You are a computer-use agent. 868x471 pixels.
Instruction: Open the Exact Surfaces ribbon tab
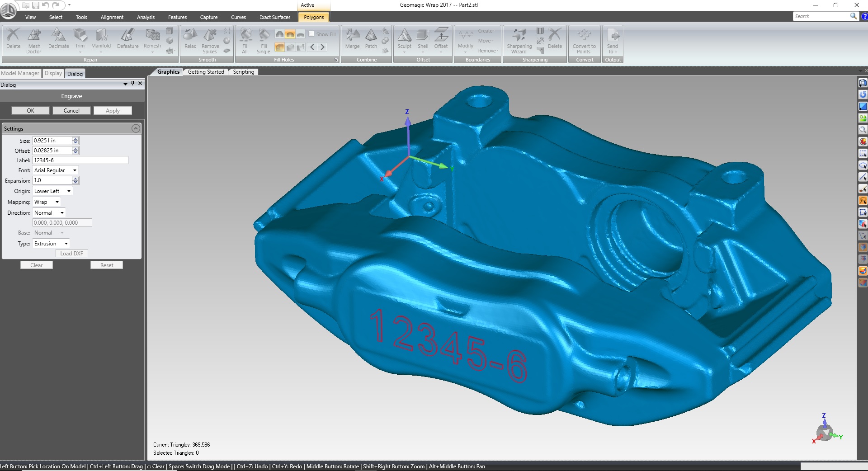coord(274,17)
